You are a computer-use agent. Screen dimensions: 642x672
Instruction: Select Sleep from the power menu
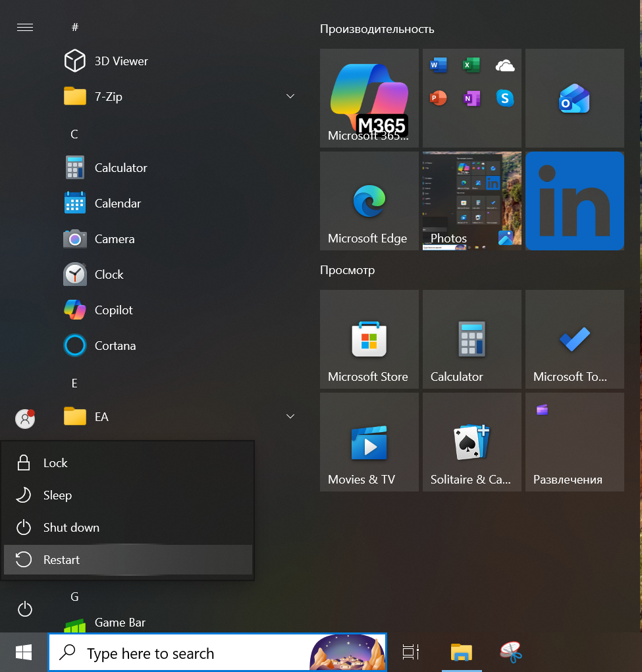tap(128, 495)
